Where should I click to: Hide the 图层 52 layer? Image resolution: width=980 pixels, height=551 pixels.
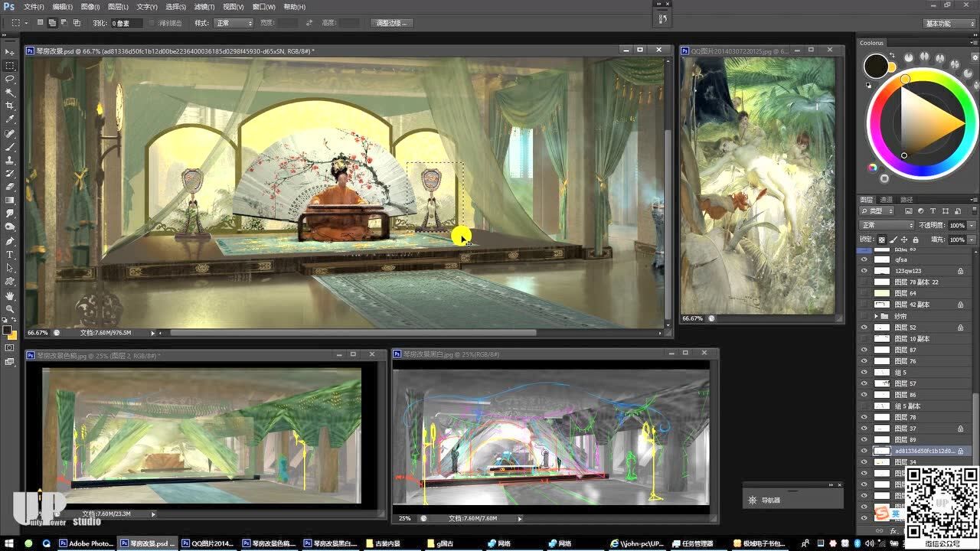pos(864,328)
